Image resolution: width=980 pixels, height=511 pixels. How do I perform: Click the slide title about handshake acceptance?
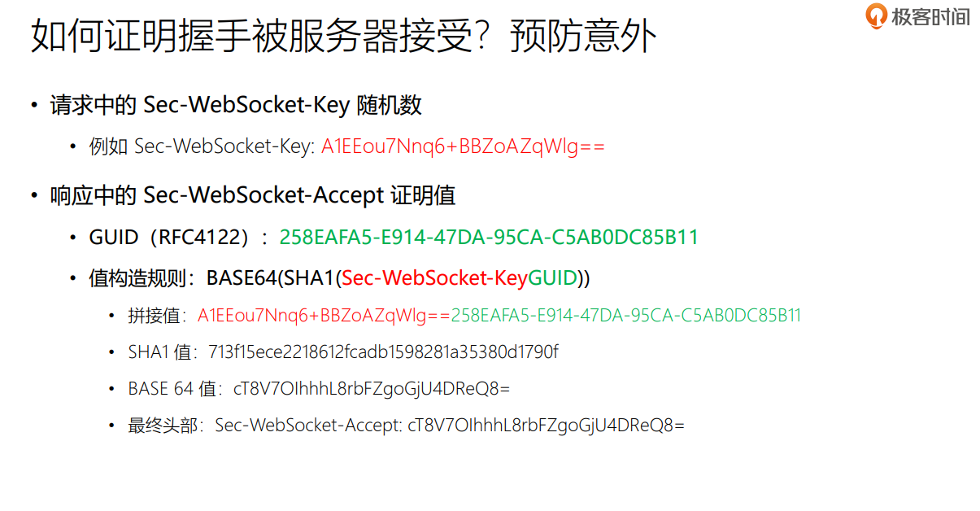[343, 37]
